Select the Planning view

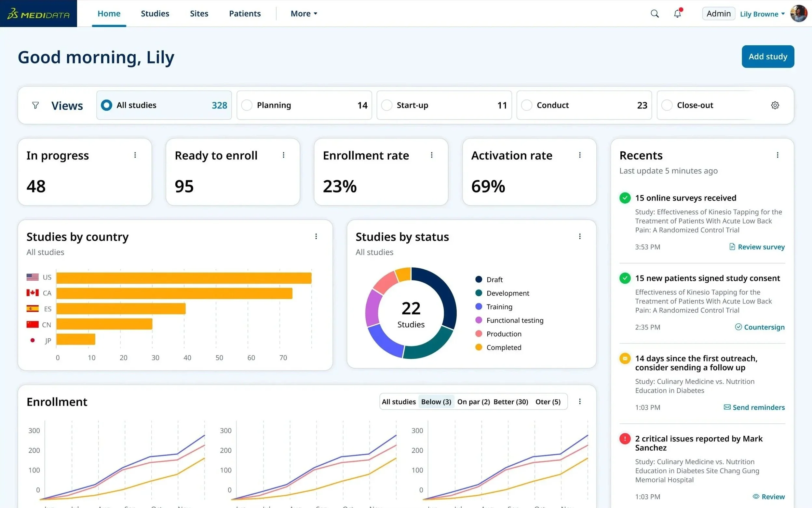point(304,105)
